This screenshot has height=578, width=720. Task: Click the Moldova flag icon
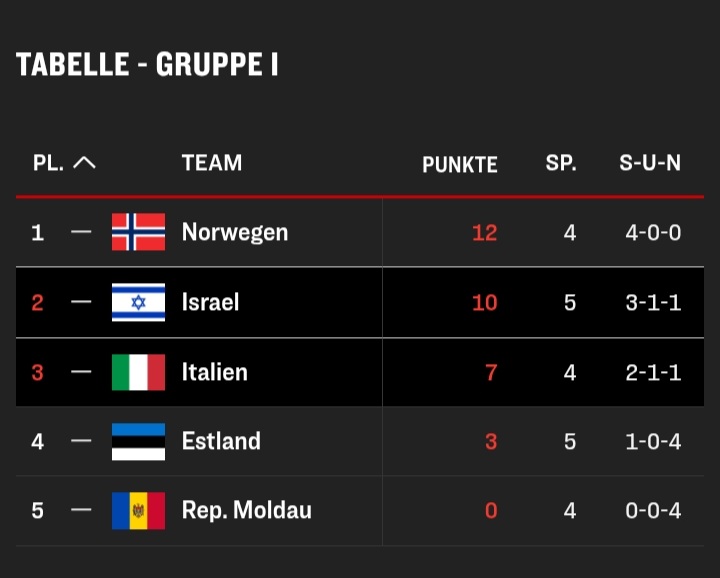coord(138,511)
